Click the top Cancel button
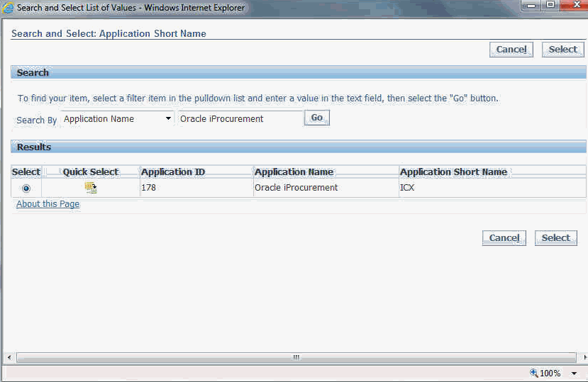Screen dimensions: 588x382 point(511,50)
